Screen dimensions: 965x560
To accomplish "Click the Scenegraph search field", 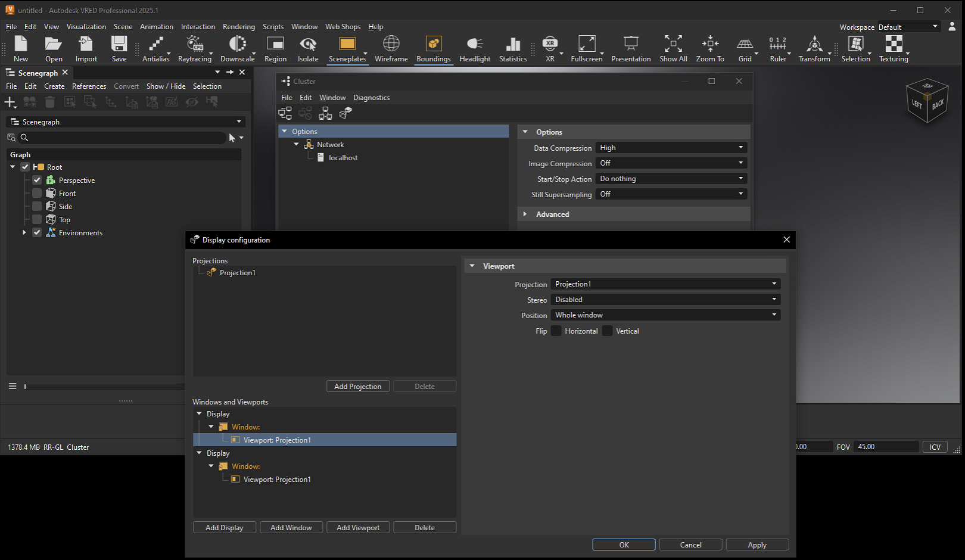I will click(x=125, y=138).
